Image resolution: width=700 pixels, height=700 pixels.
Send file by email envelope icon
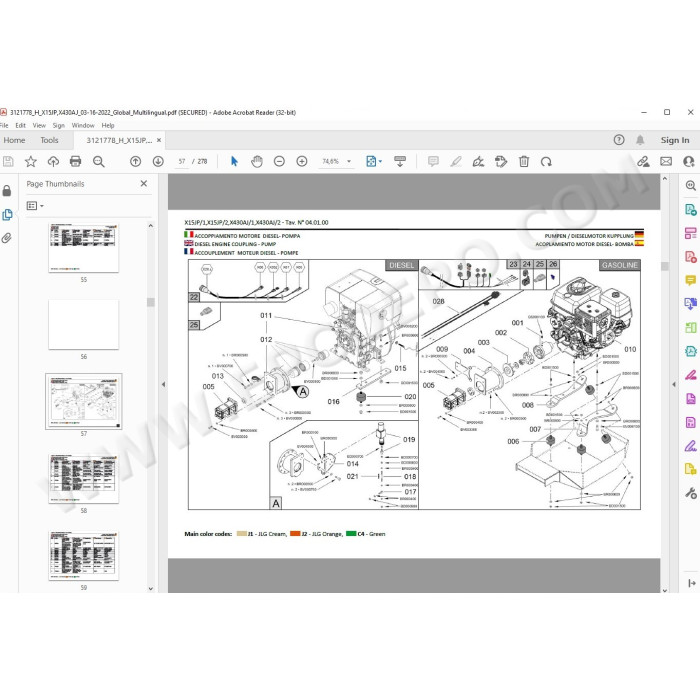coord(666,161)
